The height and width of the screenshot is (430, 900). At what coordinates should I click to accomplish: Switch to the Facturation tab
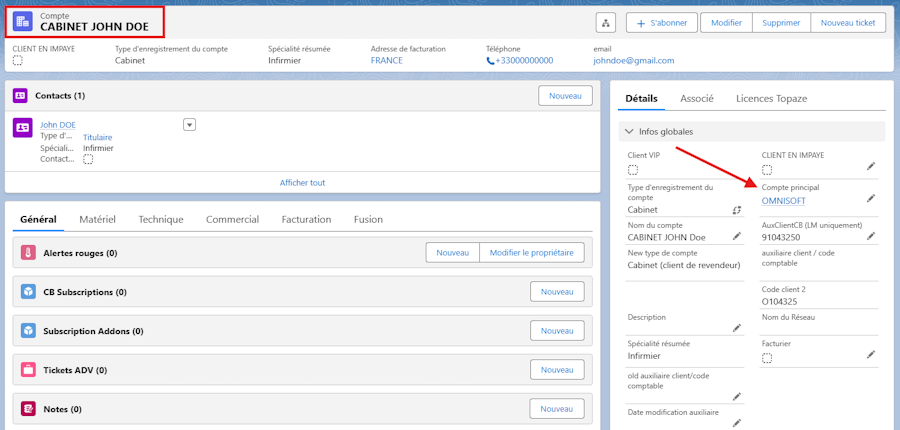coord(307,219)
